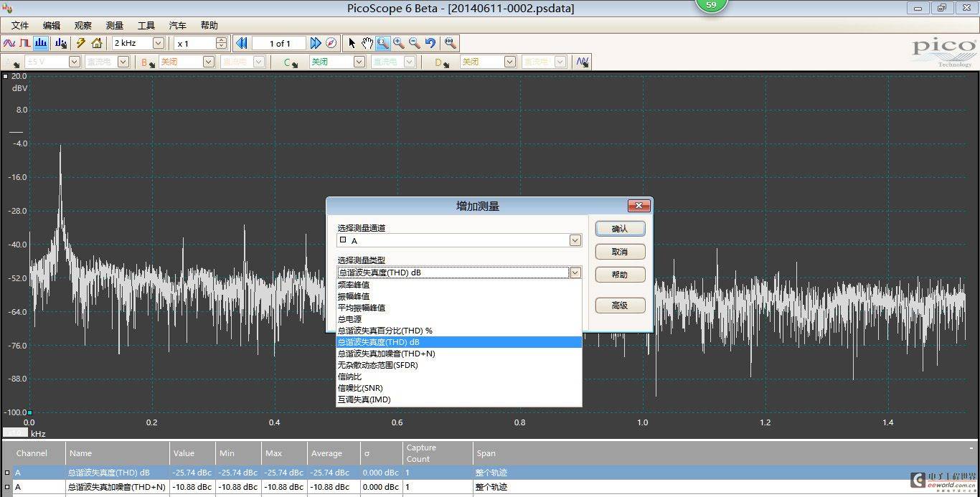Select 总谐波失真百分比(THD) % option
The height and width of the screenshot is (497, 980).
pyautogui.click(x=458, y=331)
